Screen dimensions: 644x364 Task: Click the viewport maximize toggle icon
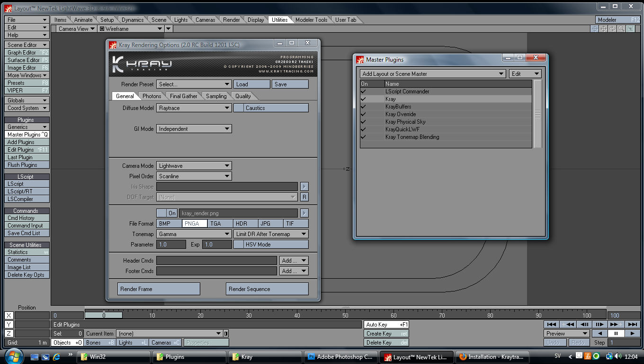630,29
